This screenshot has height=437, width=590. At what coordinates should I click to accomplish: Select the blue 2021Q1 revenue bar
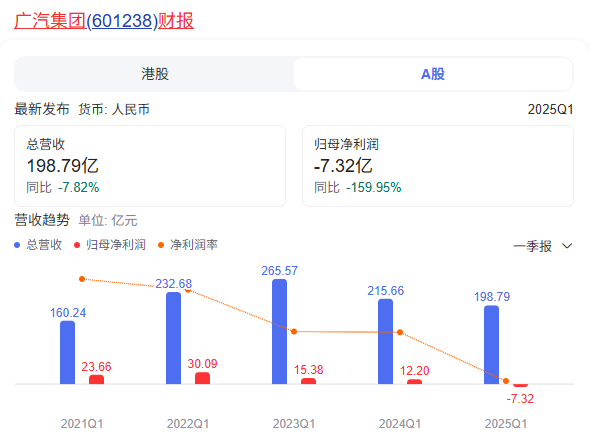pos(67,352)
